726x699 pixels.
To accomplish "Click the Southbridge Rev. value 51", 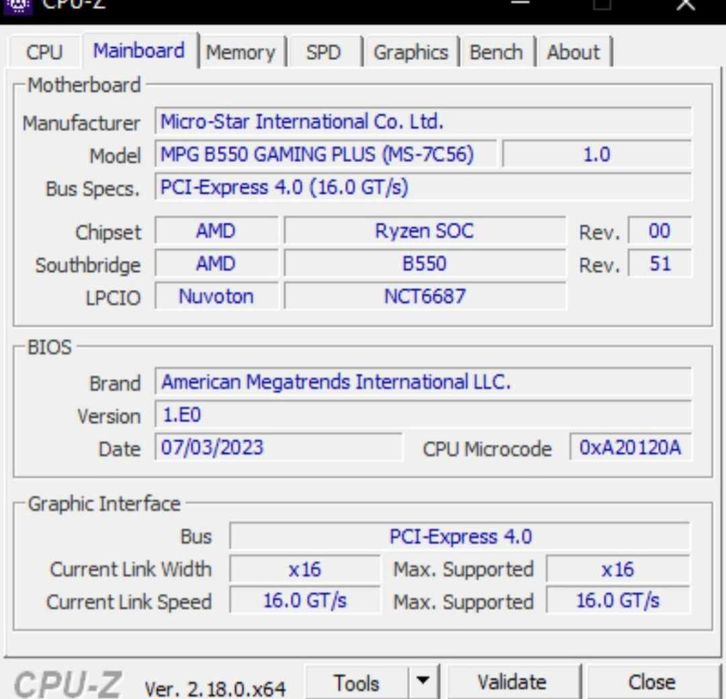I will tap(659, 263).
